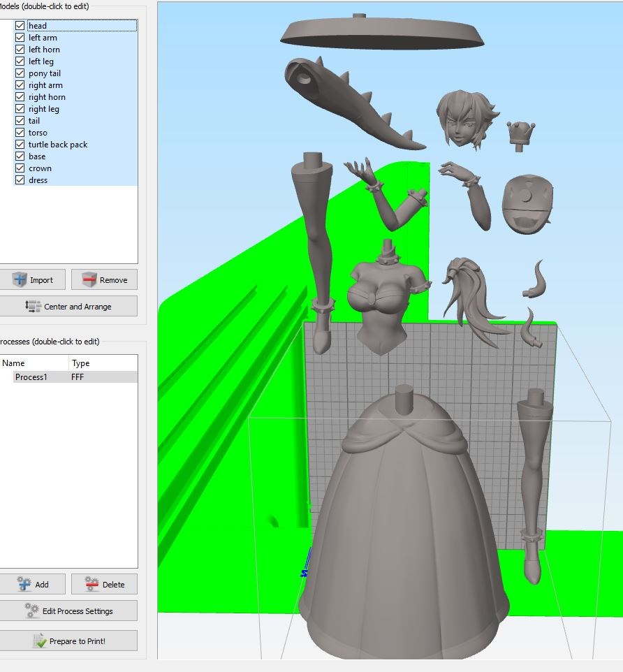Toggle the left leg checkbox
This screenshot has height=672, width=623.
click(20, 61)
